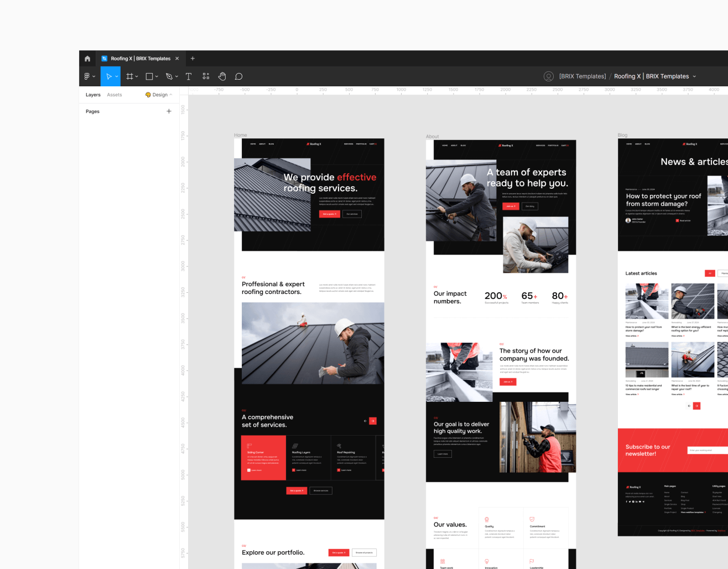Viewport: 728px width, 569px height.
Task: Open your account avatar menu
Action: coord(548,76)
